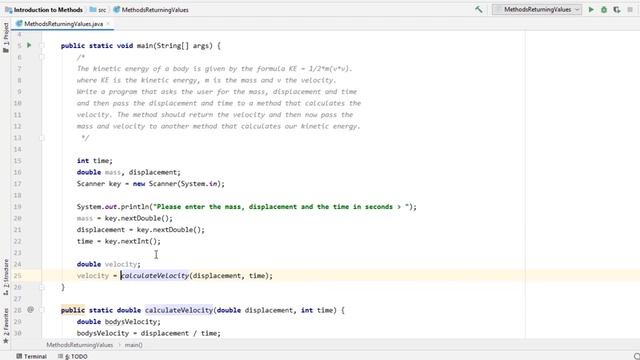This screenshot has width=640, height=360.
Task: Collapse the block comment fold on line 6
Action: tap(42, 57)
